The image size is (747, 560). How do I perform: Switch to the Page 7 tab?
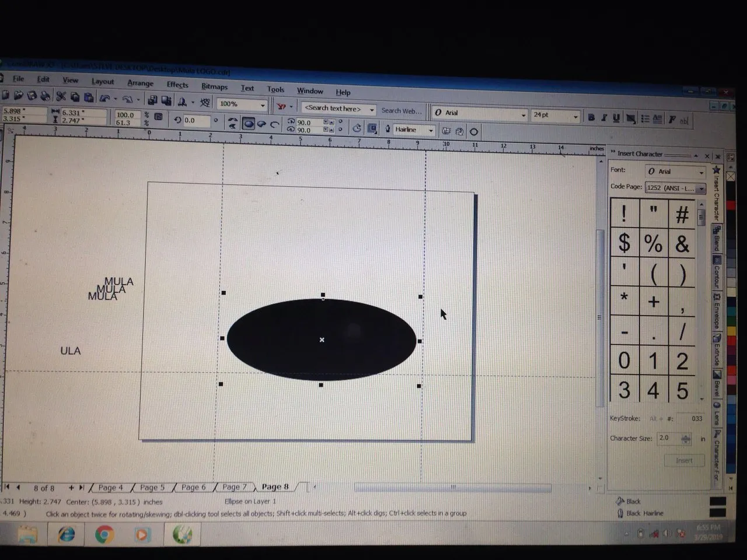[235, 487]
